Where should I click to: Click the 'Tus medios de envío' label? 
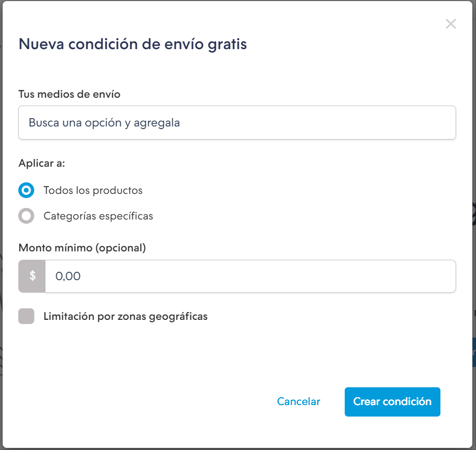click(69, 94)
